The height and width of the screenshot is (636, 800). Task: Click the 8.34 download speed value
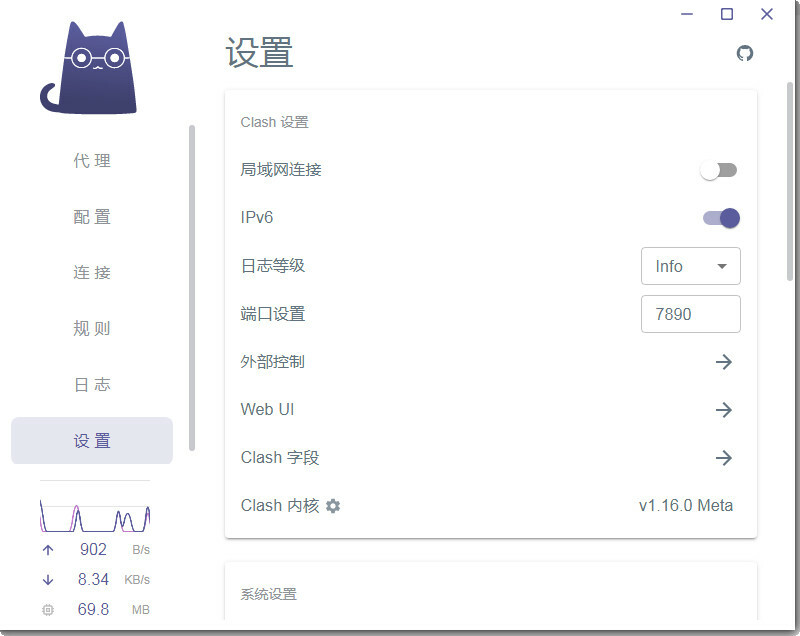point(93,579)
